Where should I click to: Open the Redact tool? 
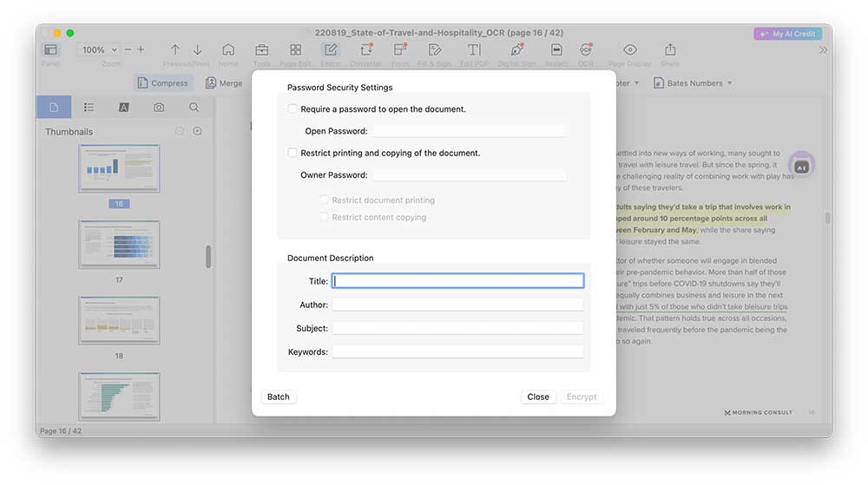pyautogui.click(x=556, y=50)
